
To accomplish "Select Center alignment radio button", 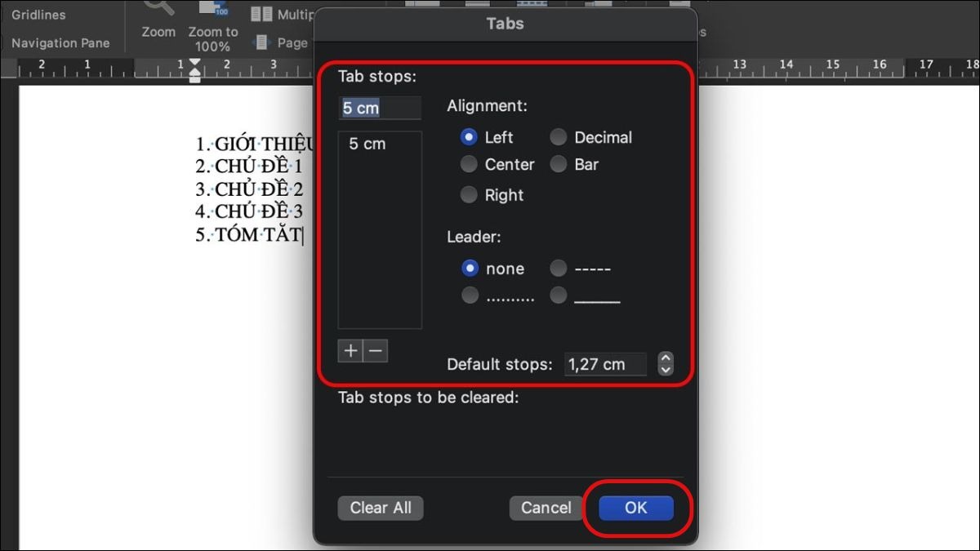I will point(469,165).
